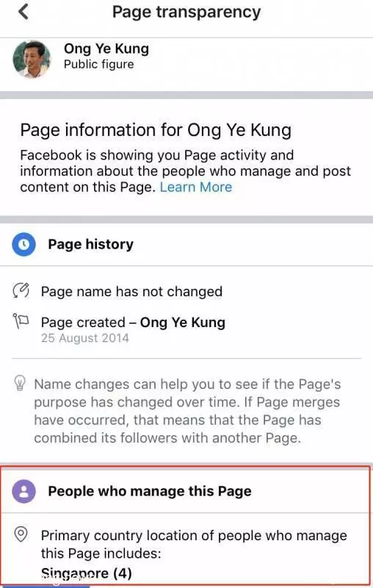Tap the 25 August 2014 date
The height and width of the screenshot is (588, 373).
click(84, 338)
